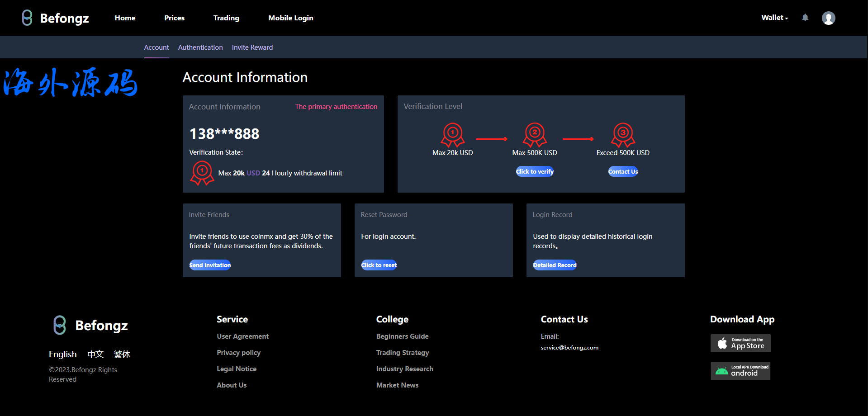Switch to the Authentication tab
This screenshot has width=868, height=416.
point(200,47)
